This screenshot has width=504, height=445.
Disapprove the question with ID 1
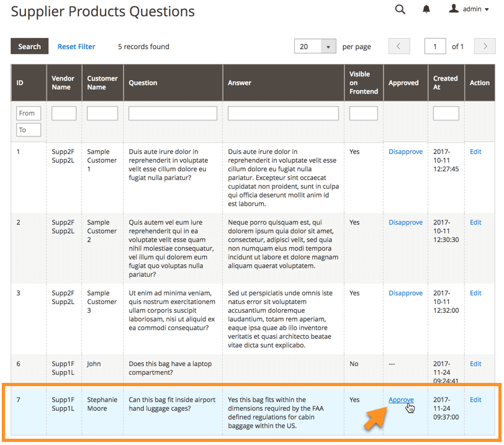point(405,151)
